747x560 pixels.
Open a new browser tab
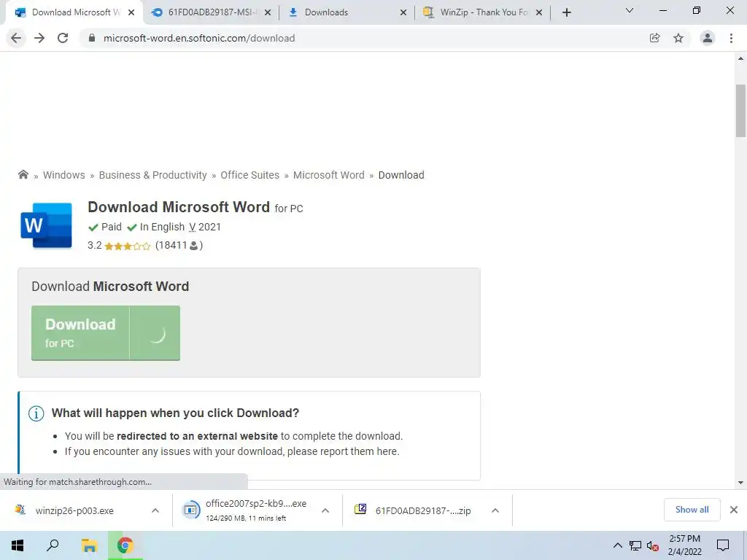[566, 12]
